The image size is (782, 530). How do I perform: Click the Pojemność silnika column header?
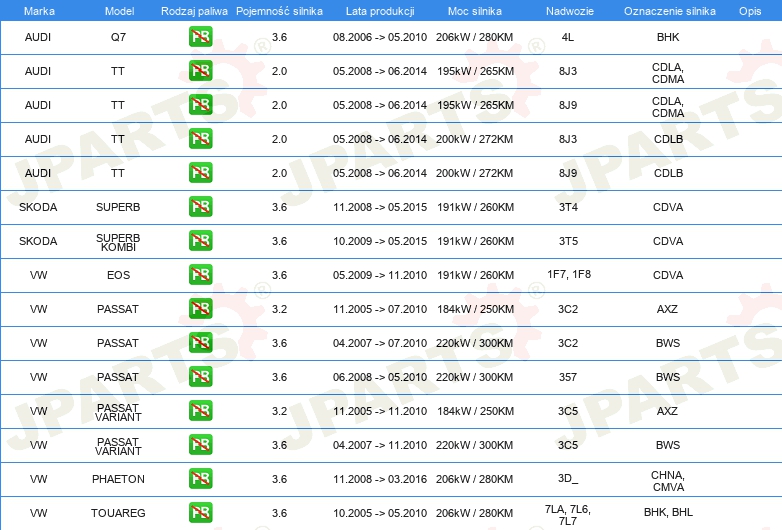(279, 11)
